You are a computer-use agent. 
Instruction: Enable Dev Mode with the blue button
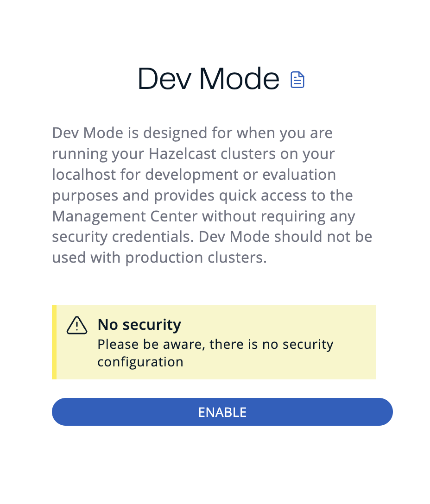(x=222, y=412)
